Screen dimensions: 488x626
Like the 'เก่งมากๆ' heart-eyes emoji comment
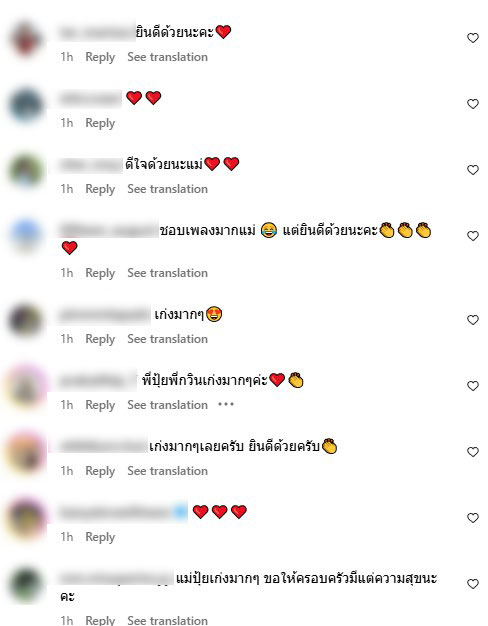[x=473, y=320]
